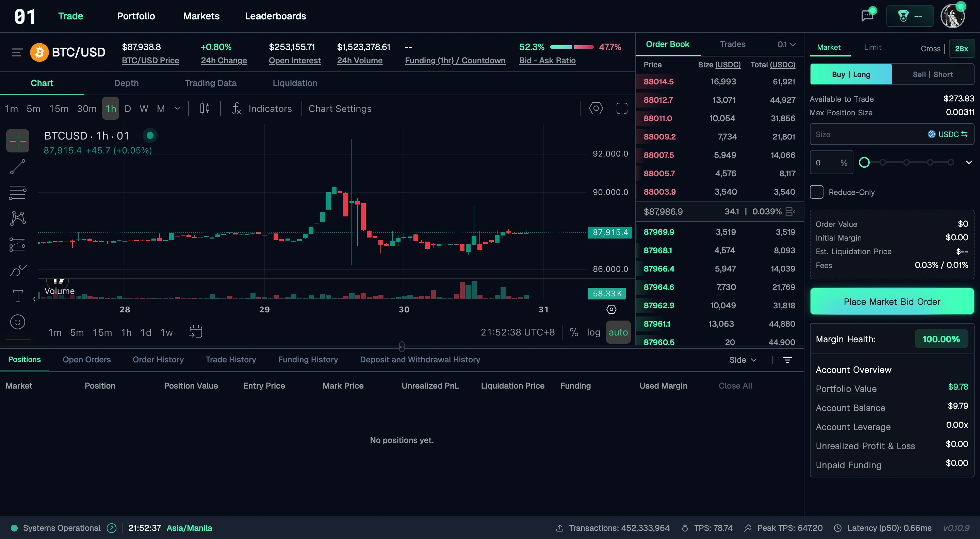The height and width of the screenshot is (539, 980).
Task: Toggle log scale on chart
Action: 593,332
